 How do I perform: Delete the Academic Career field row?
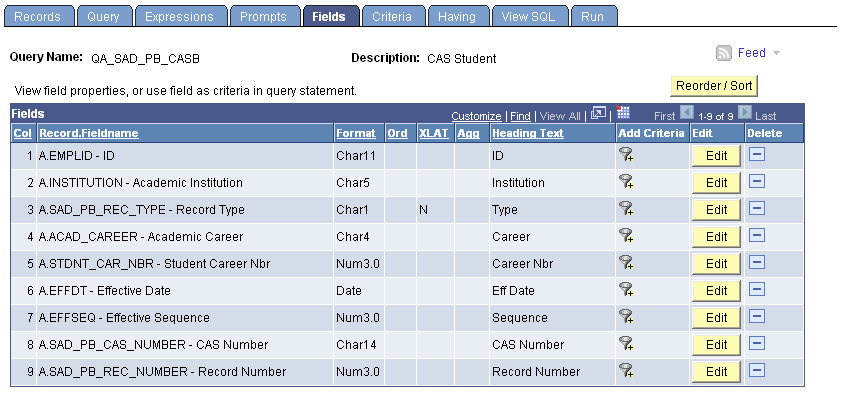757,235
